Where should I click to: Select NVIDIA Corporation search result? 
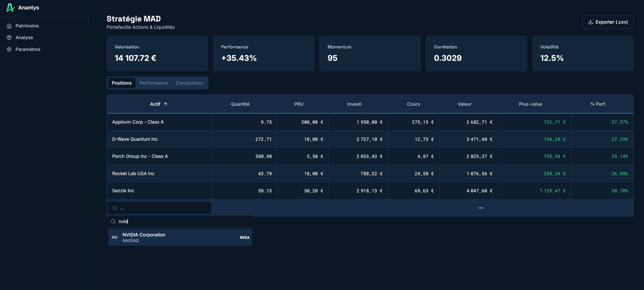tap(180, 237)
